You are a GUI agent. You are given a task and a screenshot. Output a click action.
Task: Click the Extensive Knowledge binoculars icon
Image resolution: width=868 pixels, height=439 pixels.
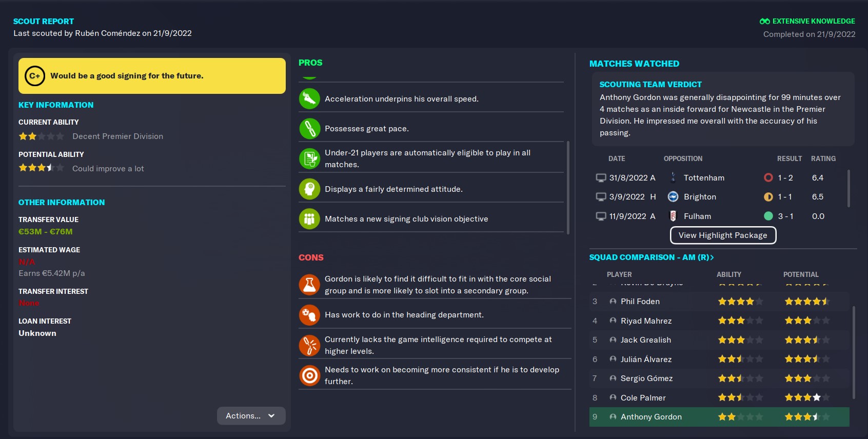(764, 21)
